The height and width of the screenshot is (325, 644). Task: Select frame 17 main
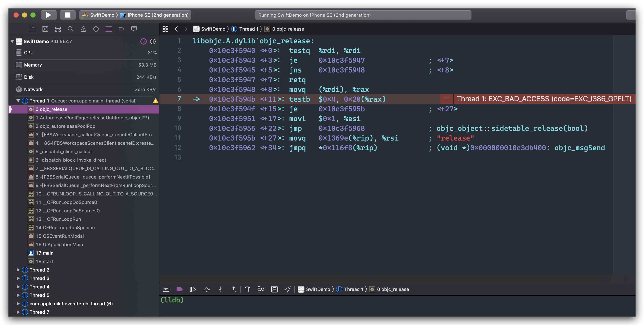click(x=84, y=253)
